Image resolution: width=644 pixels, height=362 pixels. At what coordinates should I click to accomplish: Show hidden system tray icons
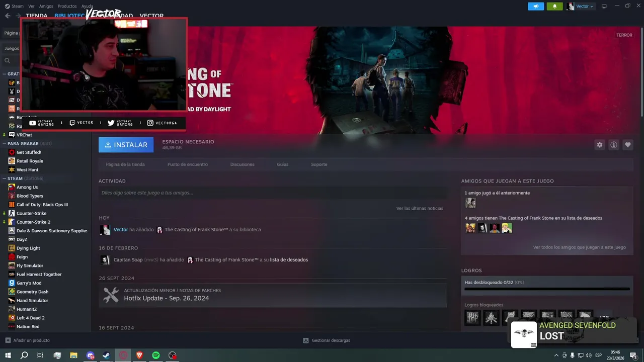click(556, 355)
